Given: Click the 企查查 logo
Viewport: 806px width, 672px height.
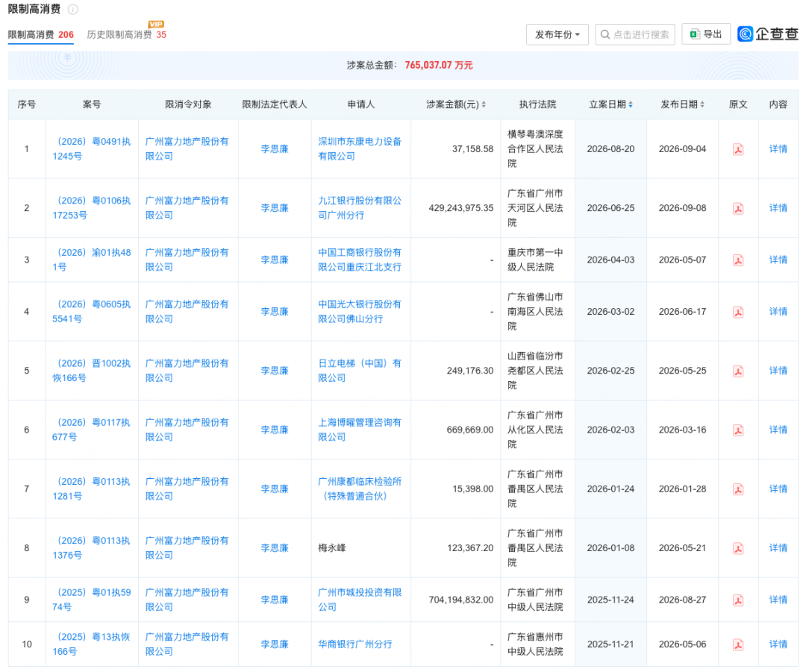Looking at the screenshot, I should pos(768,34).
